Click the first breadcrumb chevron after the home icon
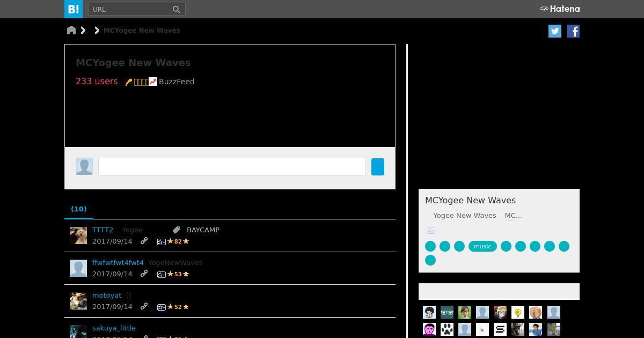 point(83,30)
